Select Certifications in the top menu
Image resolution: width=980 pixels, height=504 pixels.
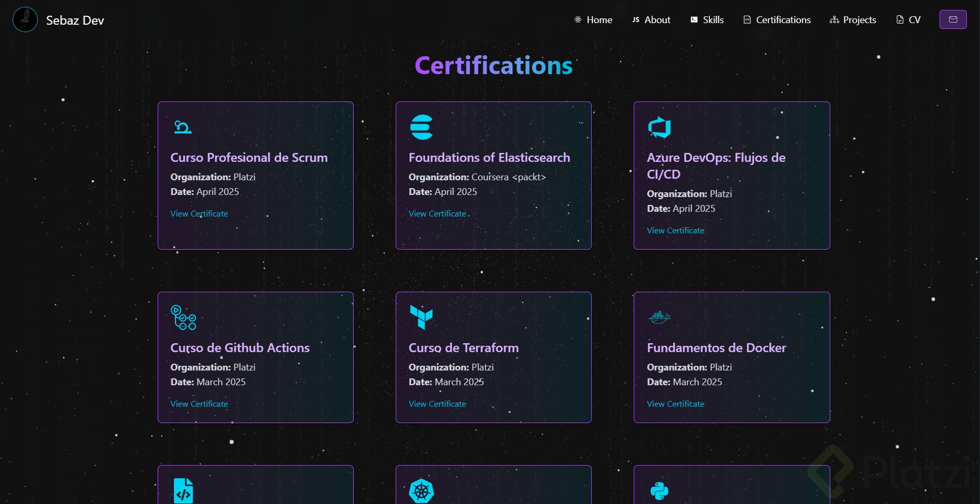tap(777, 20)
